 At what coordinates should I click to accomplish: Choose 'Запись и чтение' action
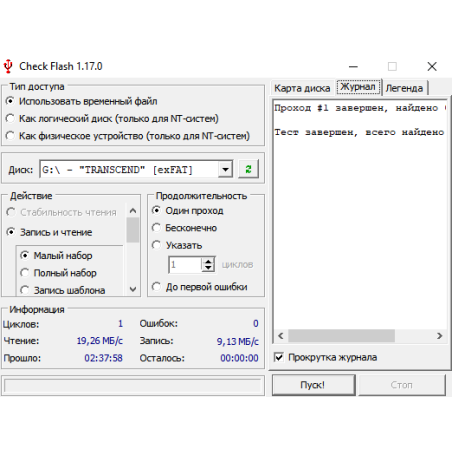pyautogui.click(x=49, y=232)
